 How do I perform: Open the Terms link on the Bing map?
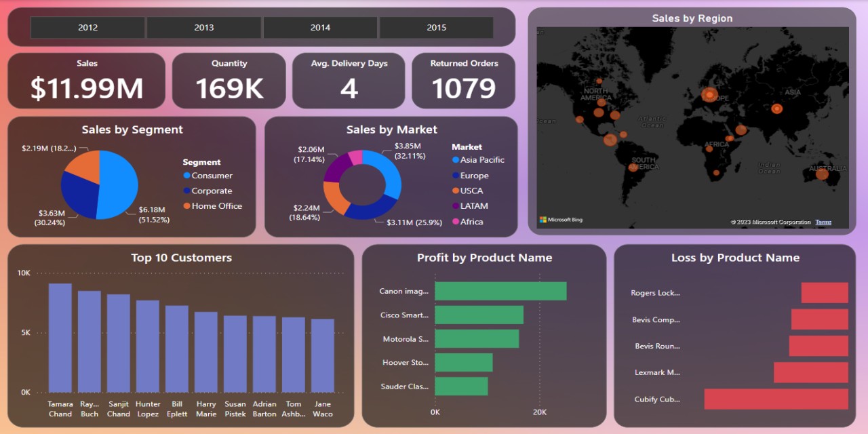pyautogui.click(x=823, y=222)
